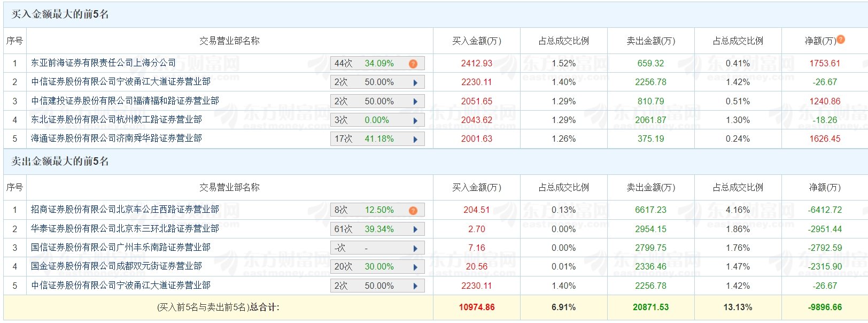
Task: Open 中信建投证券福清福和路证券营业部 link
Action: click(125, 101)
